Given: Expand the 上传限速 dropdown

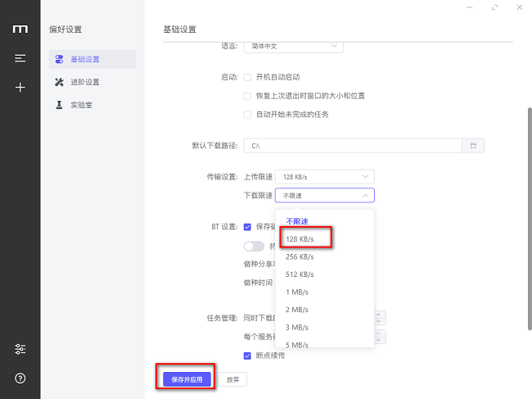Looking at the screenshot, I should point(326,176).
